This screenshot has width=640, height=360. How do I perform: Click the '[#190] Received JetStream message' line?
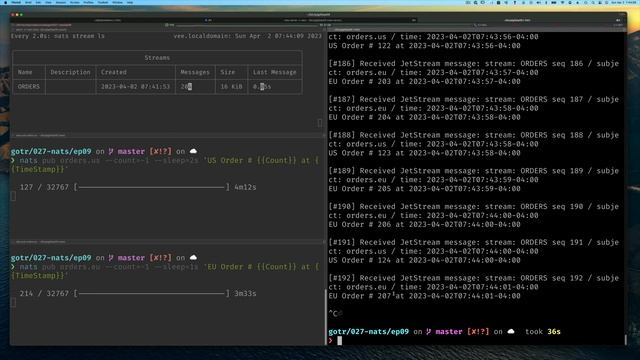tap(473, 207)
